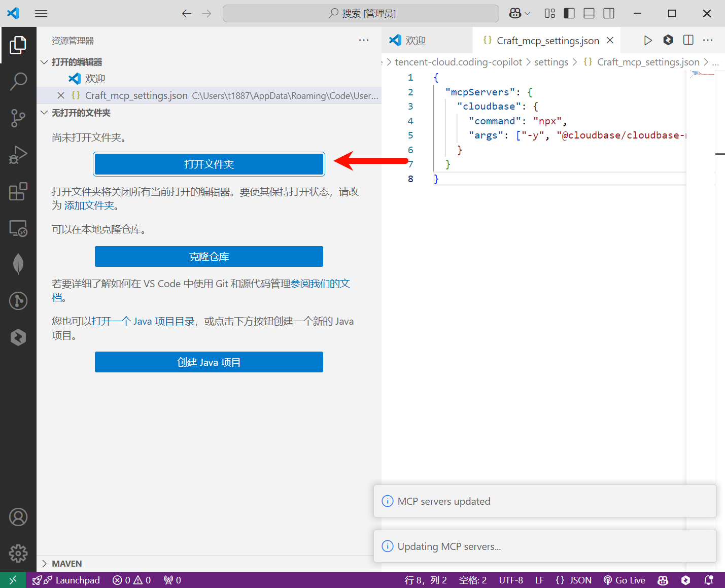Screen dimensions: 725x588
Task: Click the ports forwarded status item
Action: pyautogui.click(x=172, y=580)
